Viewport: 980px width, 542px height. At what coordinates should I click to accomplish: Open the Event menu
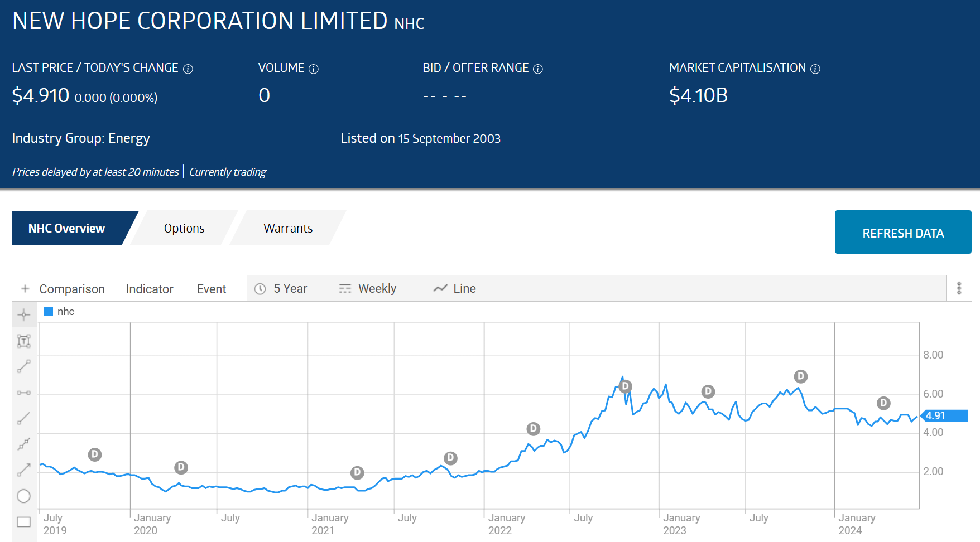coord(212,289)
